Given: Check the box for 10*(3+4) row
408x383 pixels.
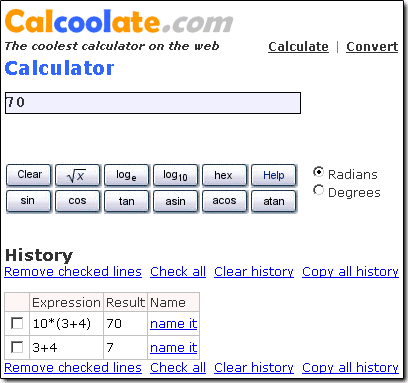Looking at the screenshot, I should click(17, 323).
